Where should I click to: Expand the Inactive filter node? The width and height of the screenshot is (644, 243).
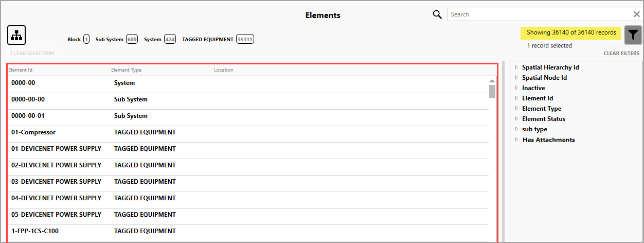pos(517,88)
